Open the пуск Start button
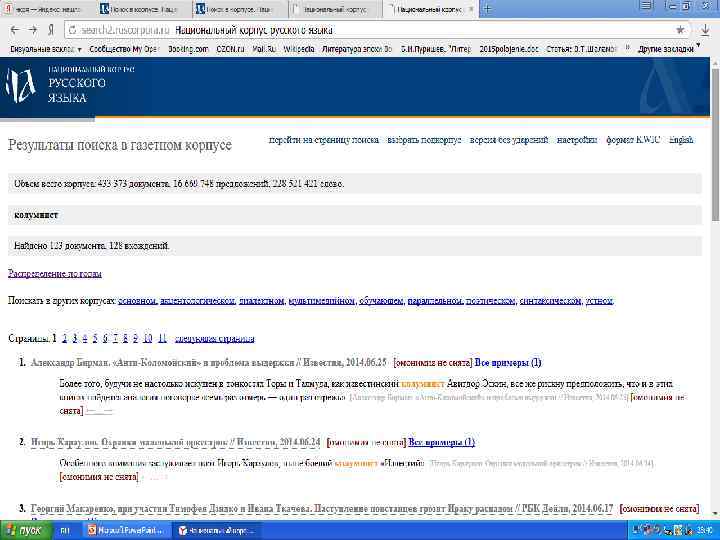Image resolution: width=720 pixels, height=540 pixels. 26,531
